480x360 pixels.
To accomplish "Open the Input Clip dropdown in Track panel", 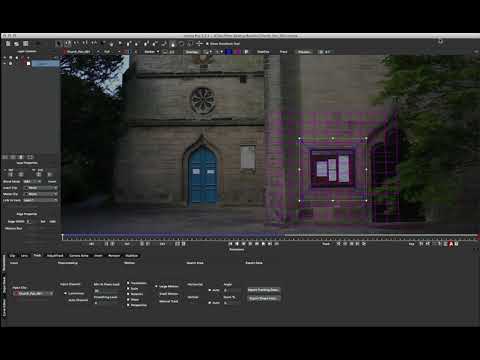I will [33, 293].
